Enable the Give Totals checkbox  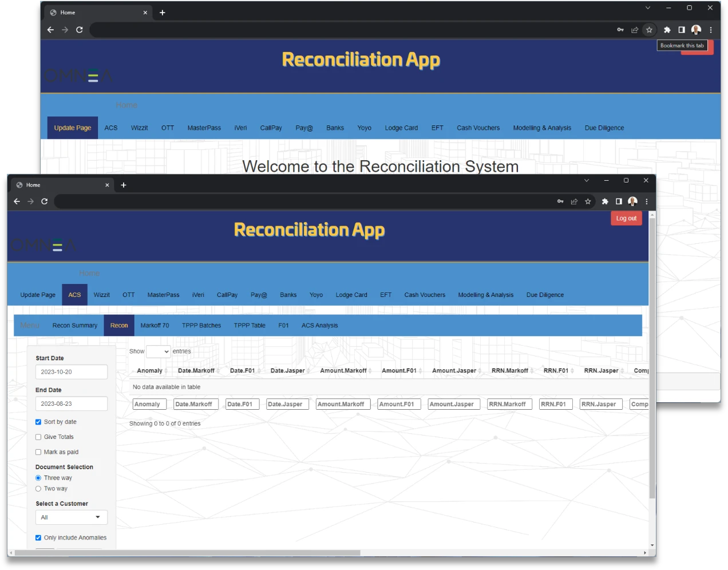tap(38, 437)
